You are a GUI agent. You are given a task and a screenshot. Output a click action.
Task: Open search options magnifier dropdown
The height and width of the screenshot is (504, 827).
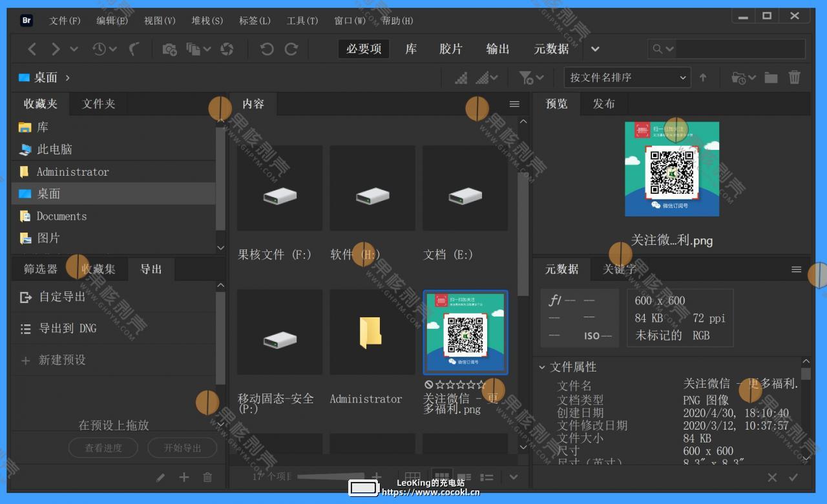pos(663,49)
